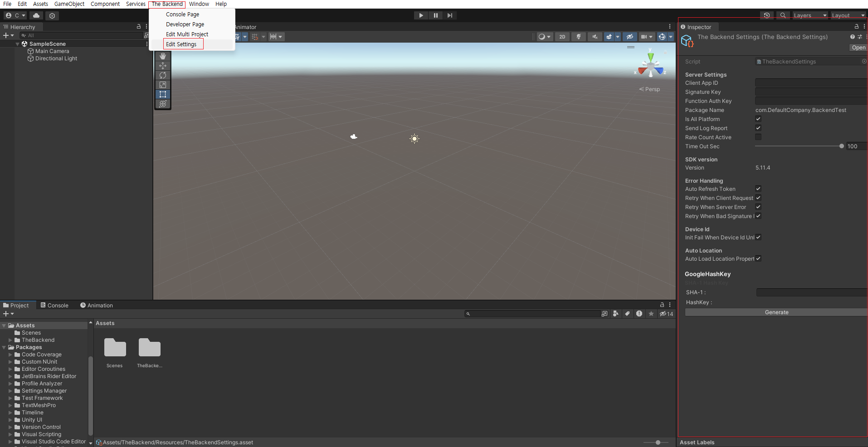Open Hierarchy create plus dropdown
Viewport: 868px width, 447px height.
coord(8,35)
